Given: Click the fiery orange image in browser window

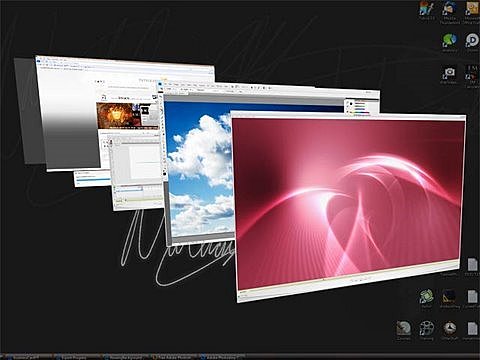Looking at the screenshot, I should (x=116, y=115).
